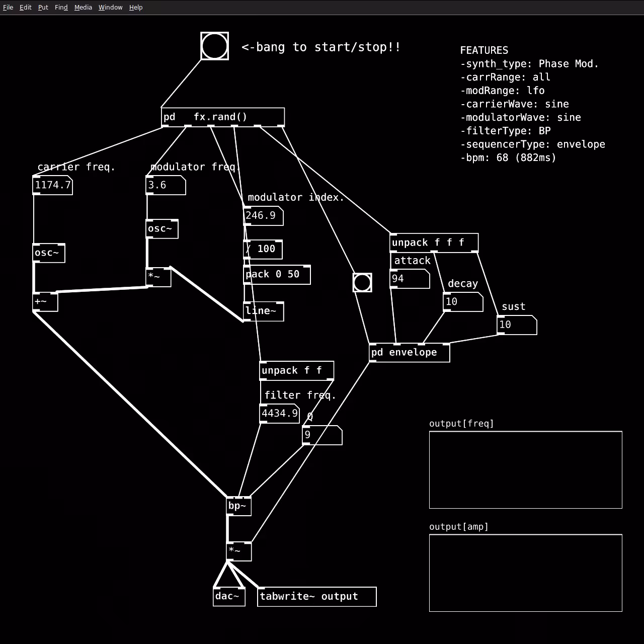Screen dimensions: 644x644
Task: Select the dac~ output object
Action: click(229, 597)
